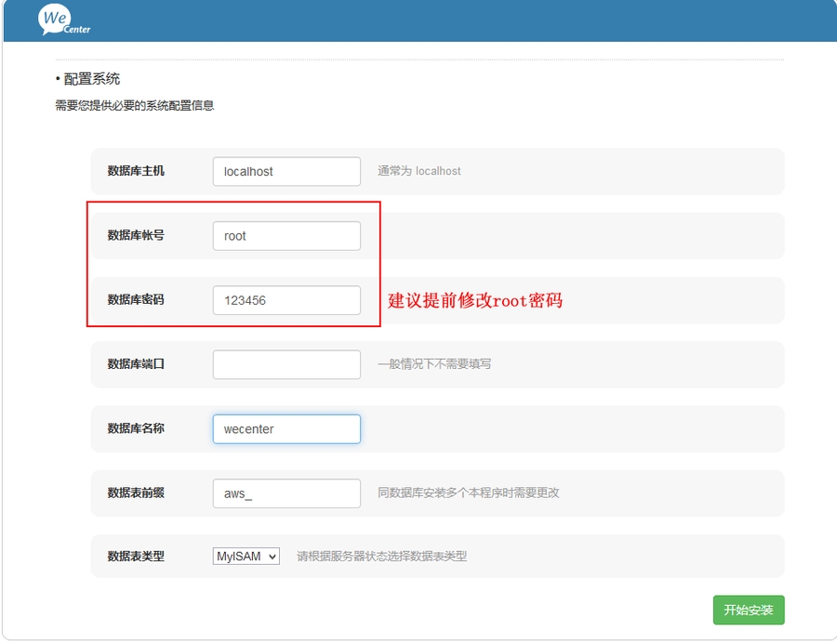
Task: Click the 数据库帐号 label
Action: [136, 236]
